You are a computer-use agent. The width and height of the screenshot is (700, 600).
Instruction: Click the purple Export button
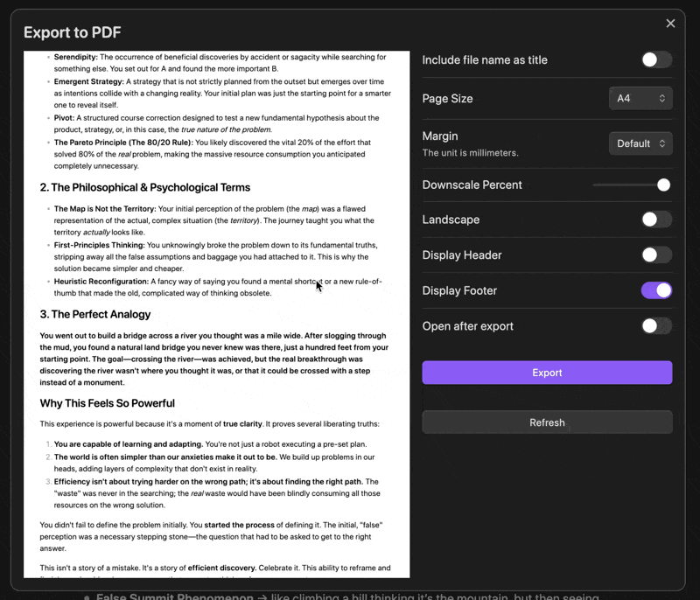(x=547, y=373)
